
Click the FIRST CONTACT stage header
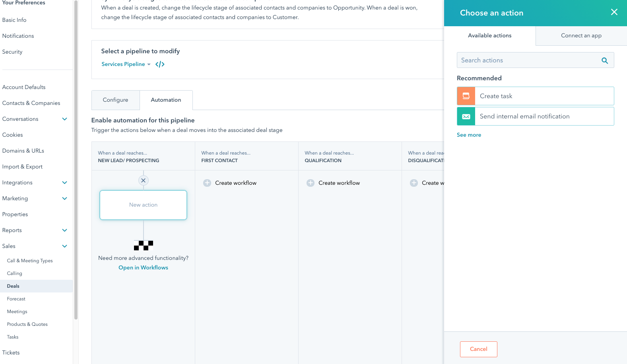[x=219, y=161]
